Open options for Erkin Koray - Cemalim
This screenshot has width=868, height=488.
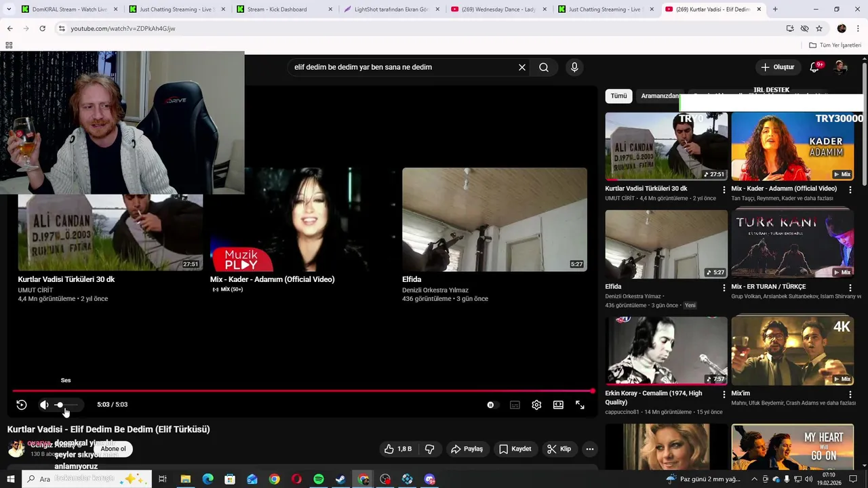pos(724,394)
